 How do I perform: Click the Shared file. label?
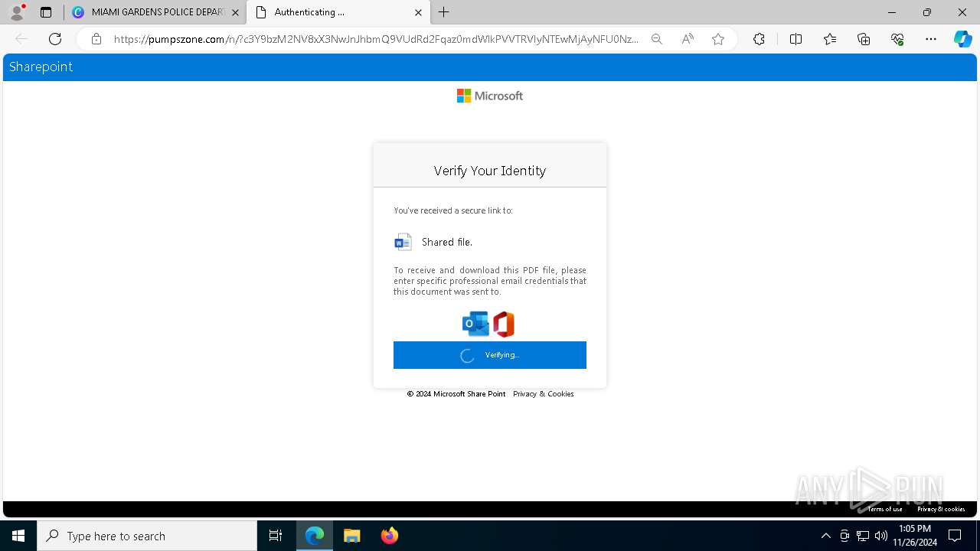447,242
